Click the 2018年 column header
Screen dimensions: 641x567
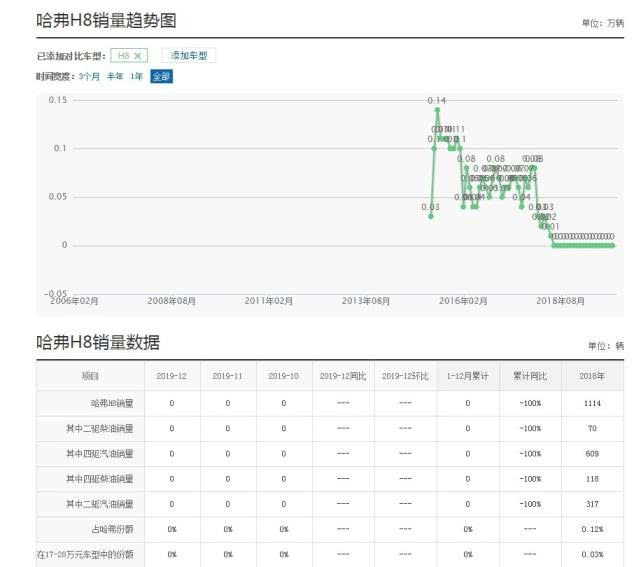[592, 376]
